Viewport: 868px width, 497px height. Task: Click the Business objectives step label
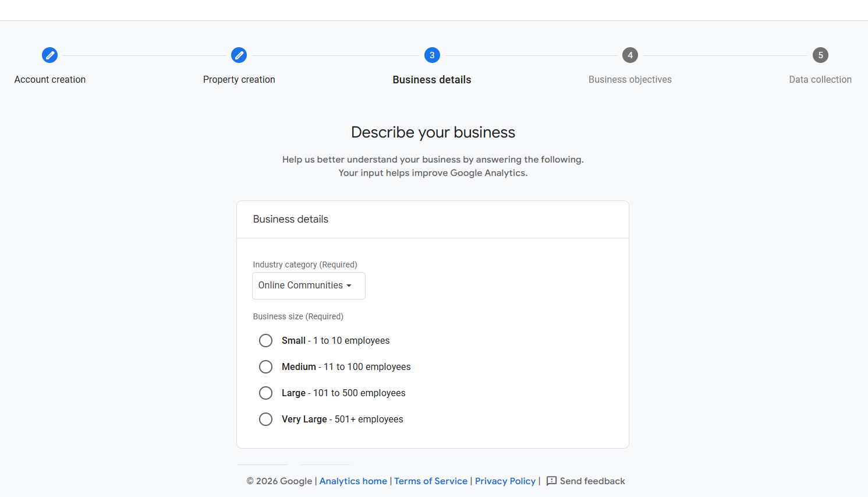click(x=630, y=79)
